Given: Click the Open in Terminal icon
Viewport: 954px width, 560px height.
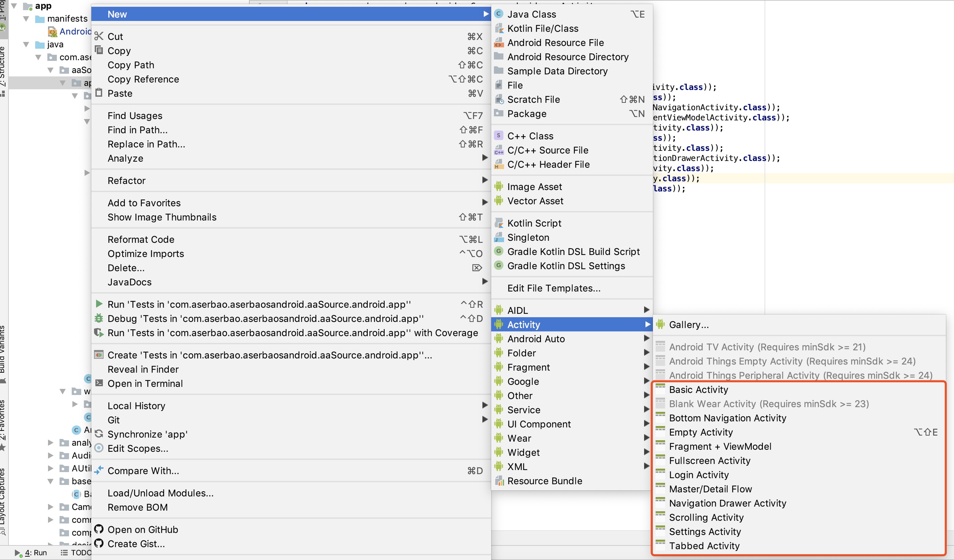Looking at the screenshot, I should point(99,383).
